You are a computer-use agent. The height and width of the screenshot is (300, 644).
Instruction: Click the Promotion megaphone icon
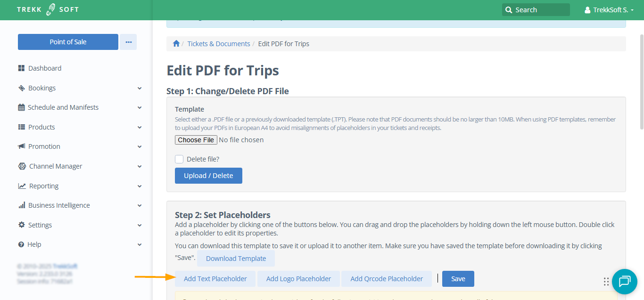[x=21, y=146]
